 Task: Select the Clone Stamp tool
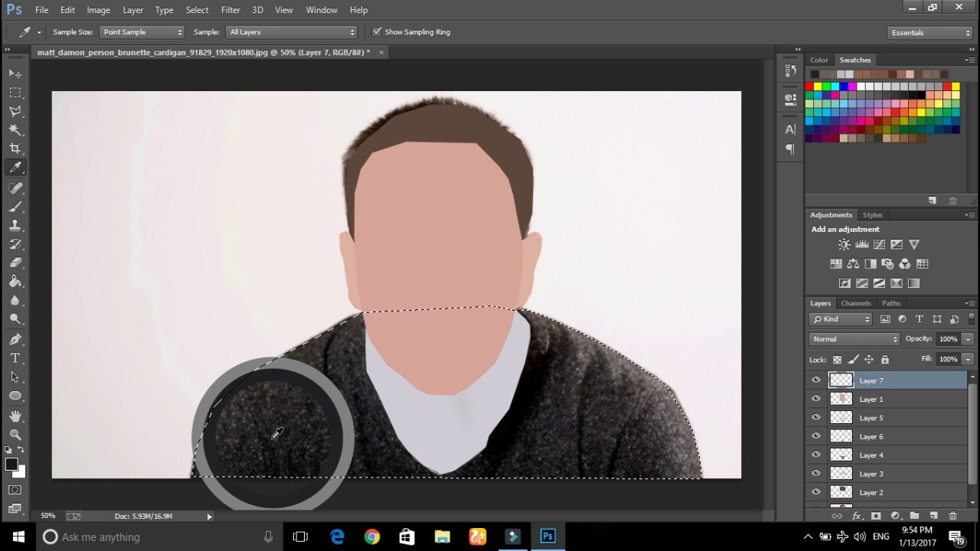tap(15, 225)
